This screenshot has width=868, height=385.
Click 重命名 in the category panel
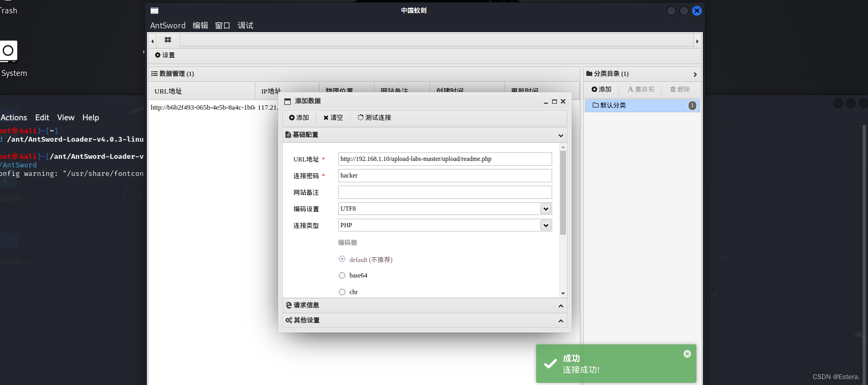pos(641,89)
